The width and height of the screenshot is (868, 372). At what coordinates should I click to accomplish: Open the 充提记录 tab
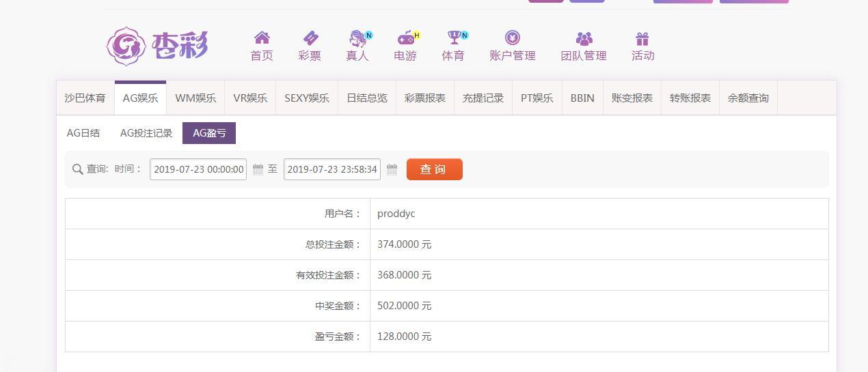pyautogui.click(x=483, y=98)
